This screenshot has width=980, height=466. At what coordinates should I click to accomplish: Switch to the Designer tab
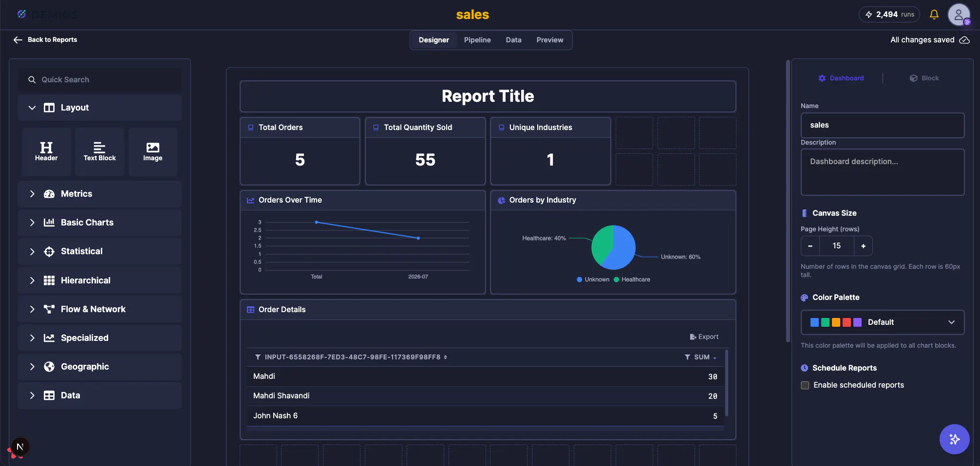pos(433,40)
